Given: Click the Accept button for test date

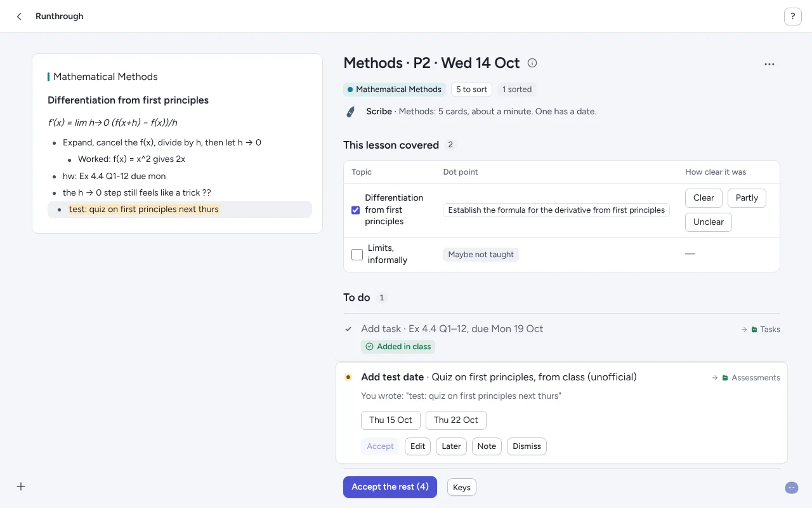Looking at the screenshot, I should tap(380, 446).
